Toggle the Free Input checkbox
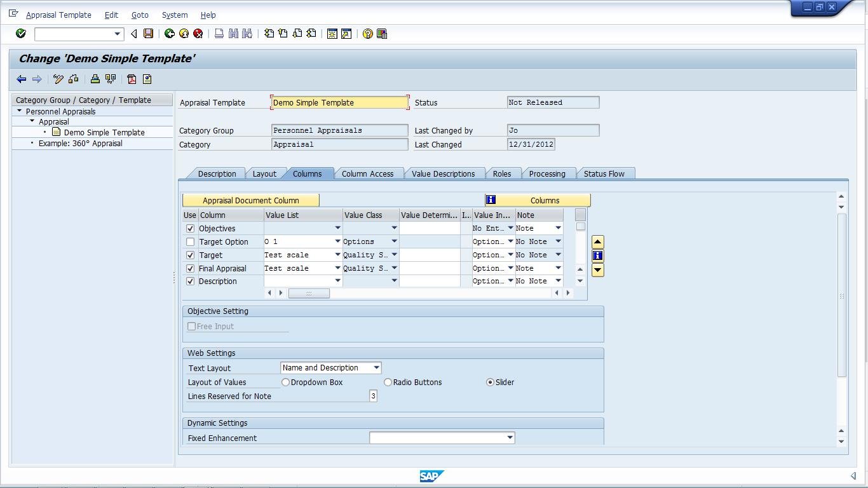The width and height of the screenshot is (868, 488). coord(191,327)
